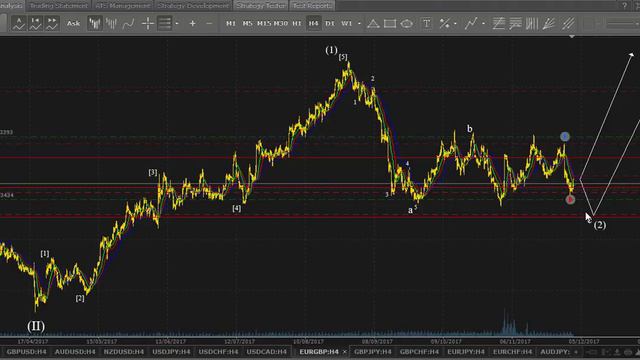Screen dimensions: 640x360
Task: Open the Test Reports tab
Action: (x=312, y=5)
